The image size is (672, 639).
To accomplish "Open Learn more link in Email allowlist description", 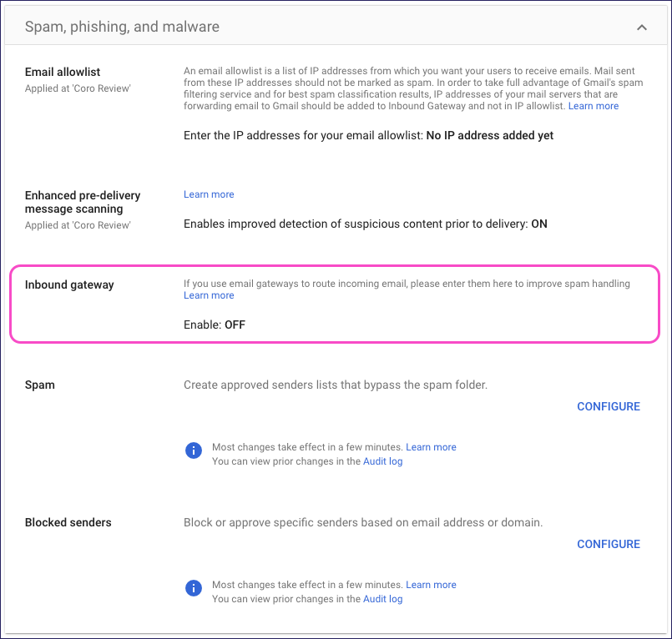I will (594, 106).
